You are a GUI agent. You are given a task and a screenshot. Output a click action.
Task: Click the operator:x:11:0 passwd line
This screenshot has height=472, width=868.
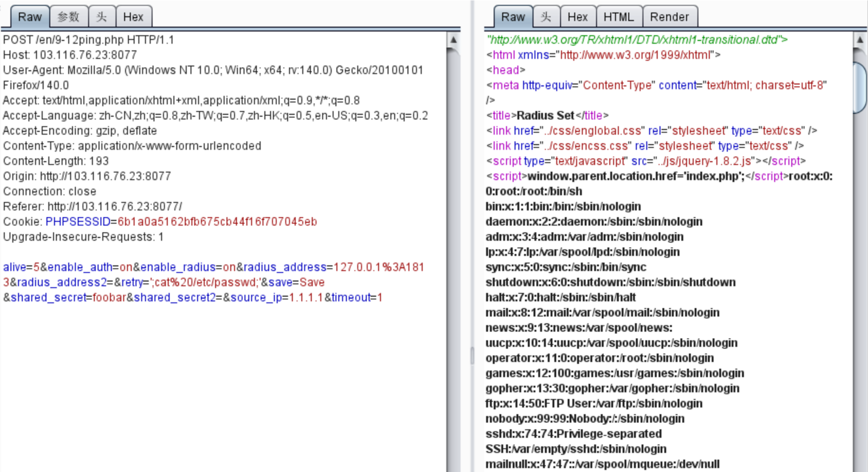tap(600, 358)
